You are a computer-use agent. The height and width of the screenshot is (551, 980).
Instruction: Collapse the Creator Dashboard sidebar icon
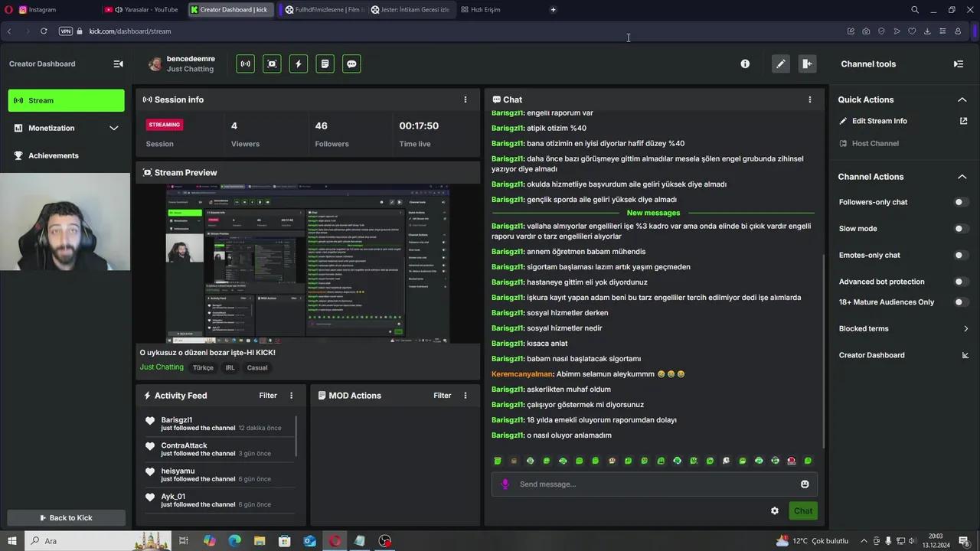tap(118, 64)
